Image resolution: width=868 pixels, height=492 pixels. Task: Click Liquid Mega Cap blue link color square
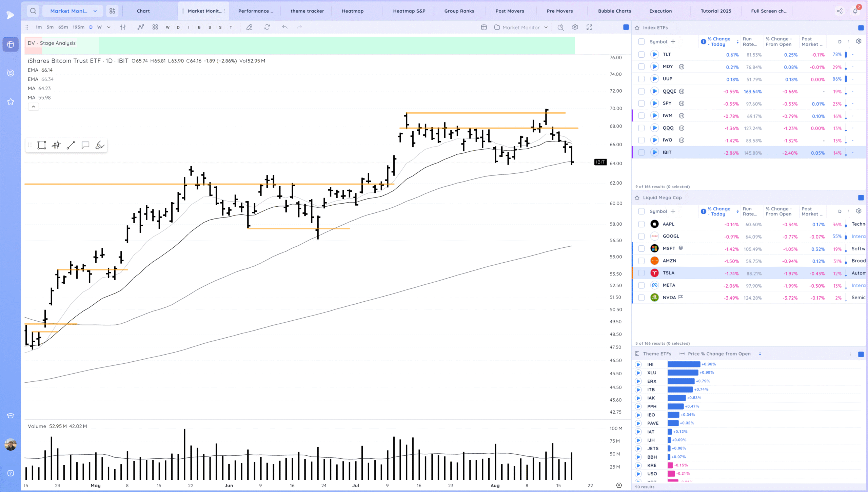(x=861, y=198)
